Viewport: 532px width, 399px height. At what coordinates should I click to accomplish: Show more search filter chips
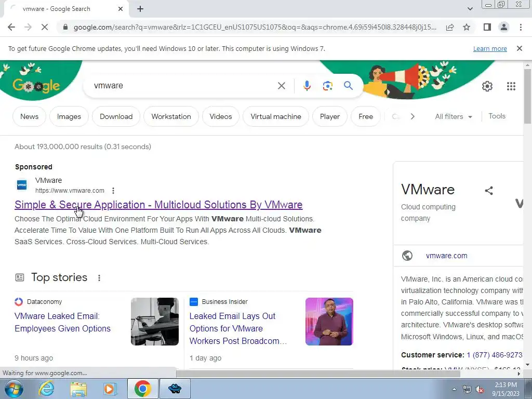(412, 117)
